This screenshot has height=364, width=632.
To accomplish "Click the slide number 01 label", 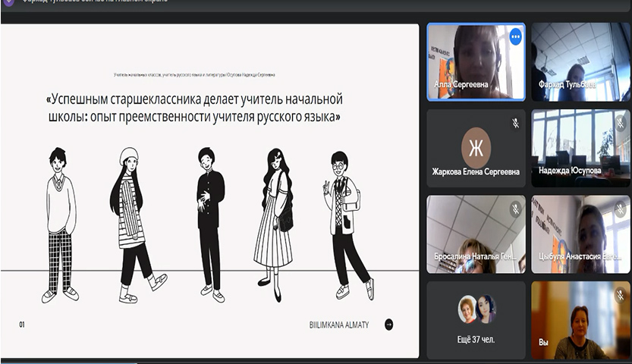I will [22, 325].
